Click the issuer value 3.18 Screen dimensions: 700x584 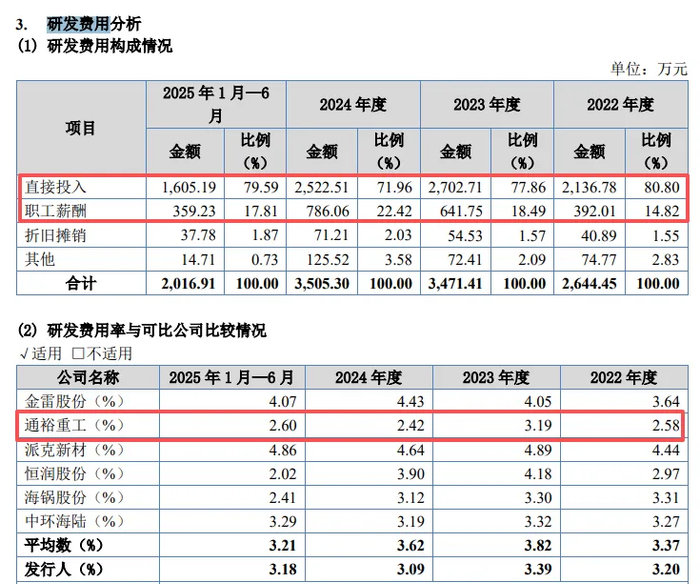pos(283,569)
